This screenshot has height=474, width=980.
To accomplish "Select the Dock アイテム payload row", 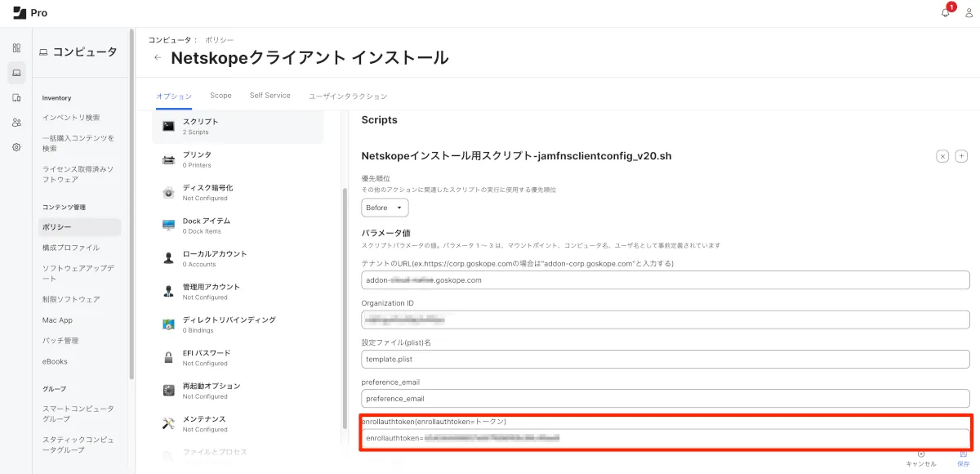I will click(x=238, y=226).
